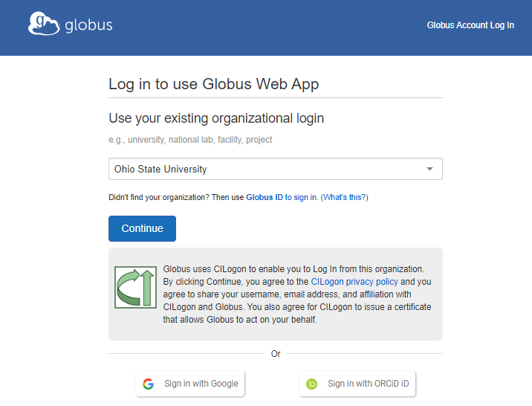Click the Or divider label
This screenshot has width=532, height=406.
click(x=276, y=354)
